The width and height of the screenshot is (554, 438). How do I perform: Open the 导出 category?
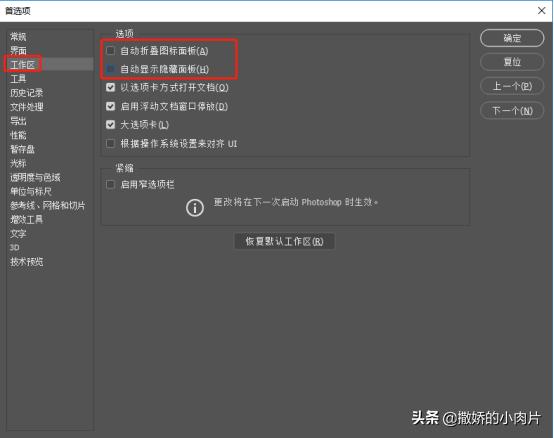click(18, 121)
